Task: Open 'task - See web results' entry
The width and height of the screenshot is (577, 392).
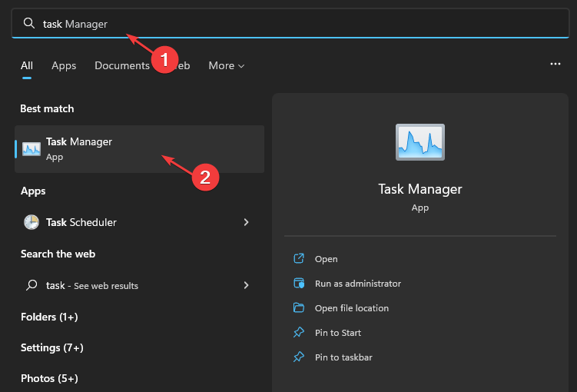Action: [x=140, y=285]
